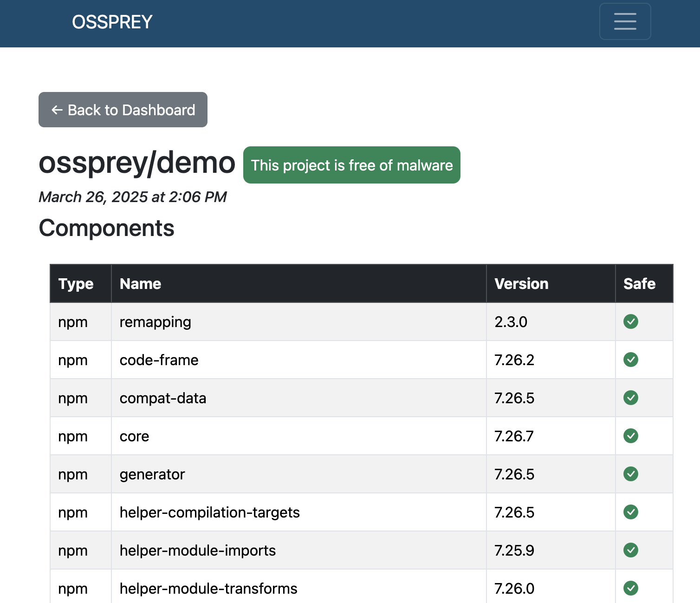Viewport: 700px width, 603px height.
Task: Click version 7.26.7 of core
Action: tap(514, 436)
